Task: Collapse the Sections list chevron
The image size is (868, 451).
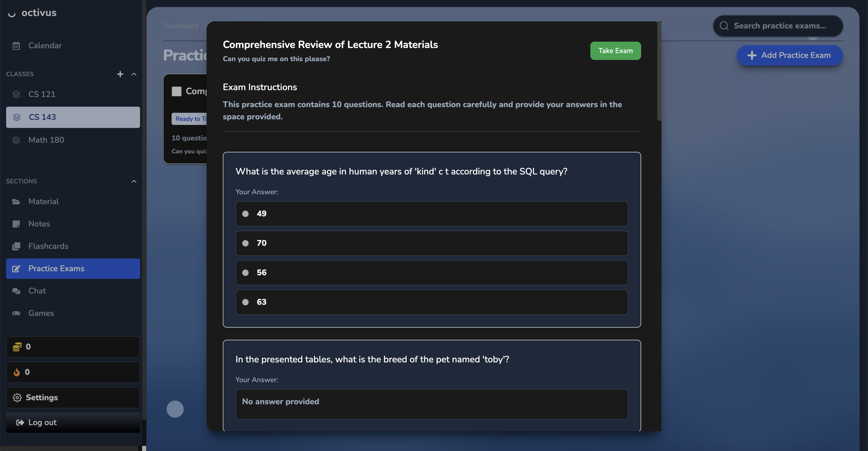Action: (134, 181)
